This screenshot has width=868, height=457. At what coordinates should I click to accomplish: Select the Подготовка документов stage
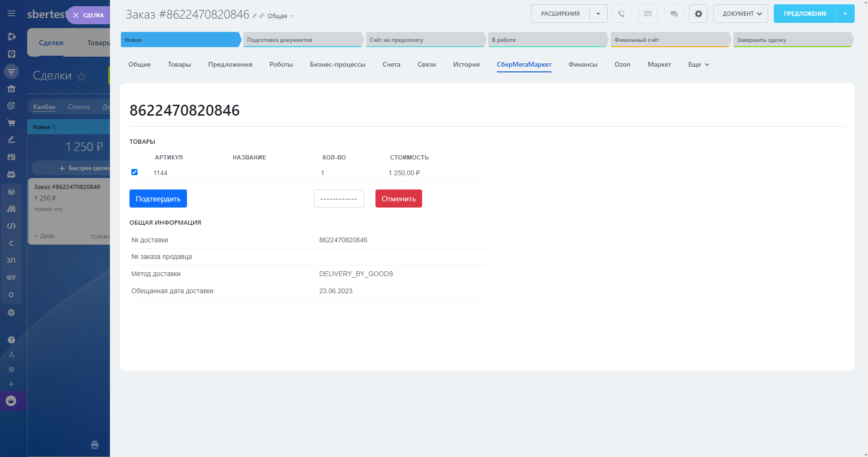(x=303, y=40)
